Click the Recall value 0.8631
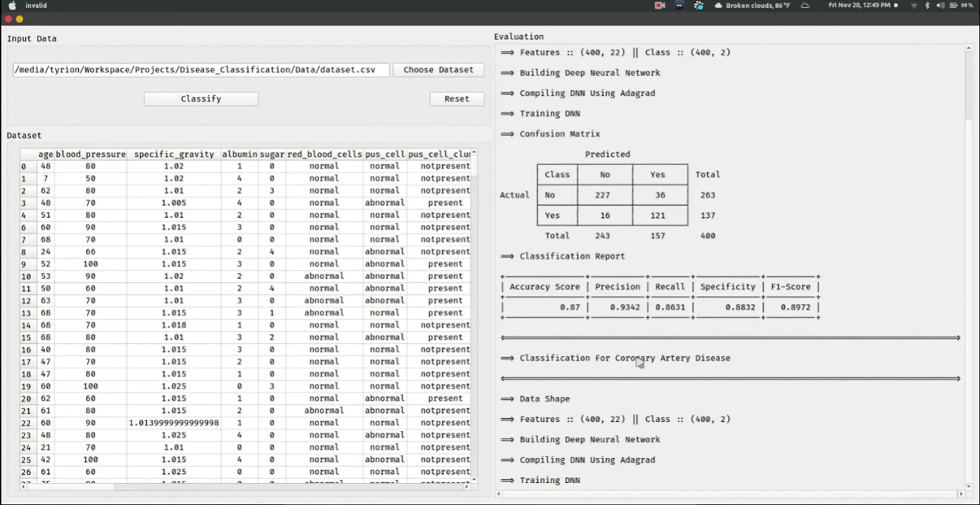The width and height of the screenshot is (980, 505). point(670,307)
